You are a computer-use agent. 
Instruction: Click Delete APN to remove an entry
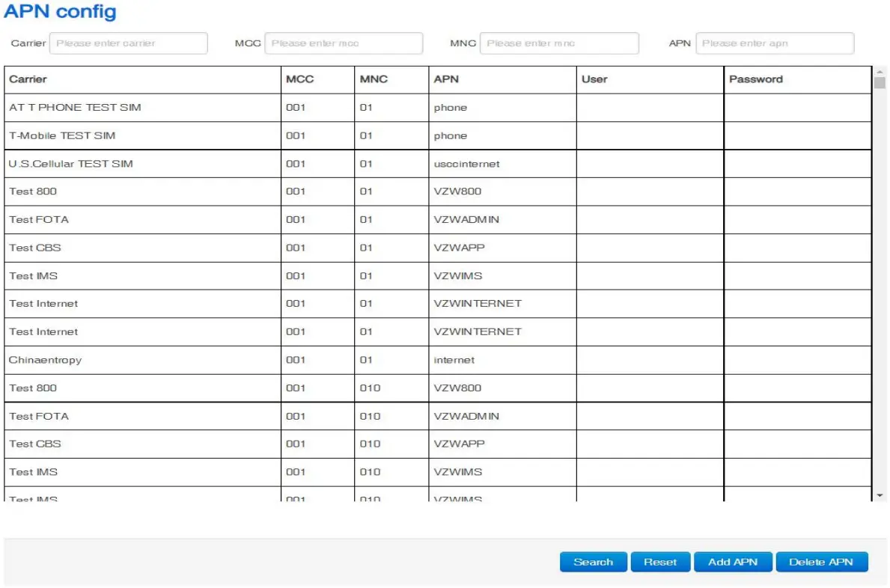[x=821, y=562]
